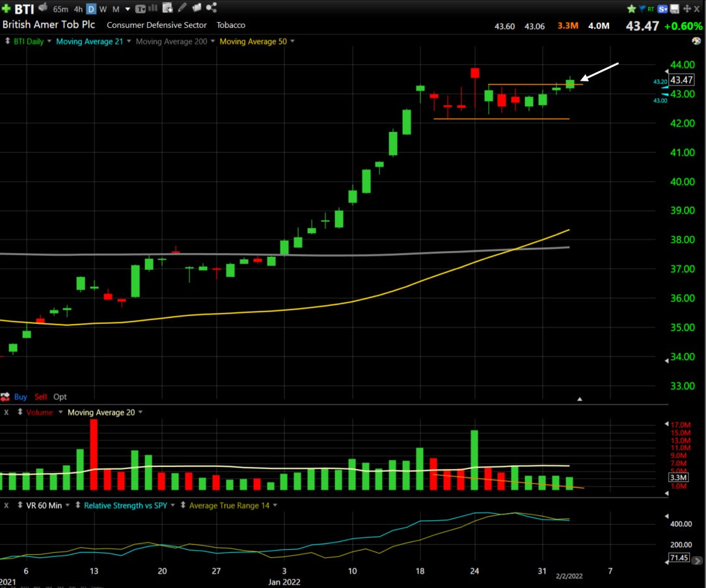Click the 43.47 current price label on axis
The width and height of the screenshot is (706, 588).
pyautogui.click(x=681, y=80)
